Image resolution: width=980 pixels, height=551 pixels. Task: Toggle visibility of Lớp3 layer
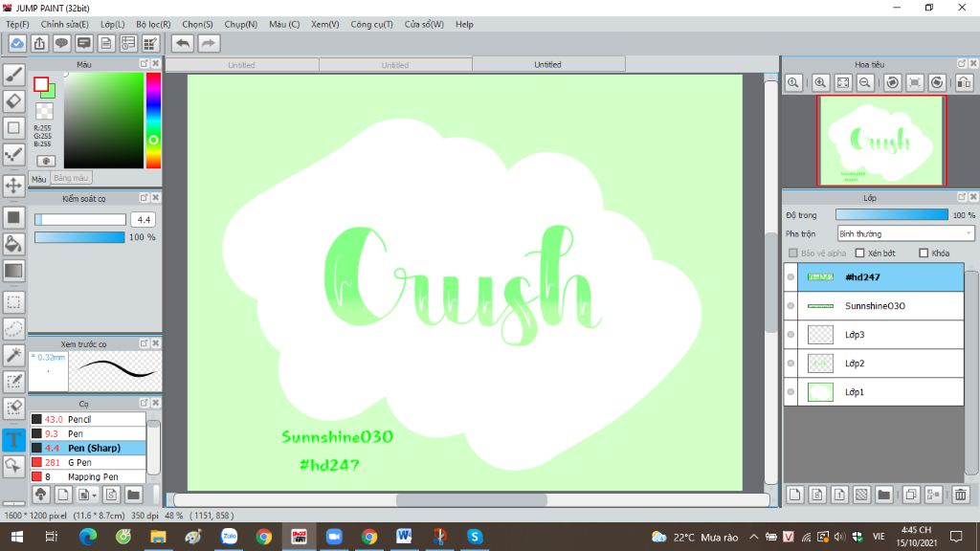(791, 334)
